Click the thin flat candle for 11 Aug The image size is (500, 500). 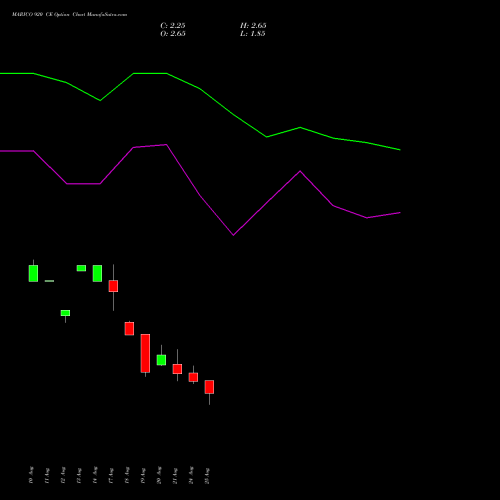click(x=49, y=281)
